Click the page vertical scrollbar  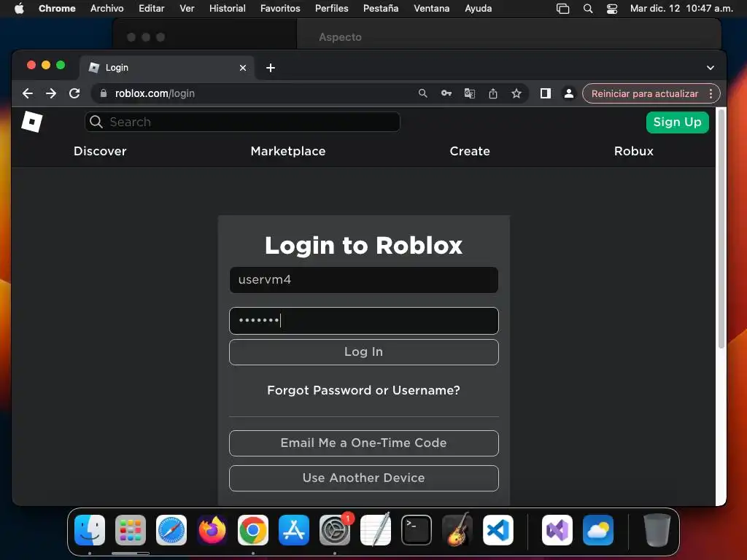coord(721,228)
